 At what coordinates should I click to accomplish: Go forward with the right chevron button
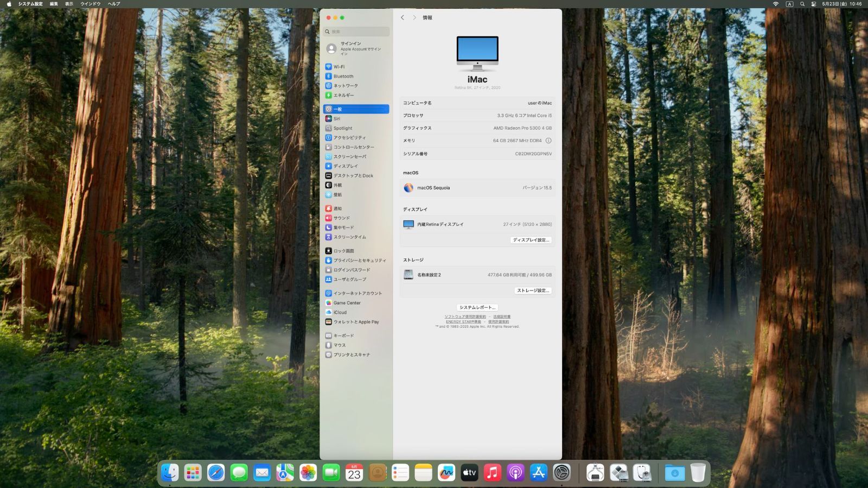pos(414,17)
